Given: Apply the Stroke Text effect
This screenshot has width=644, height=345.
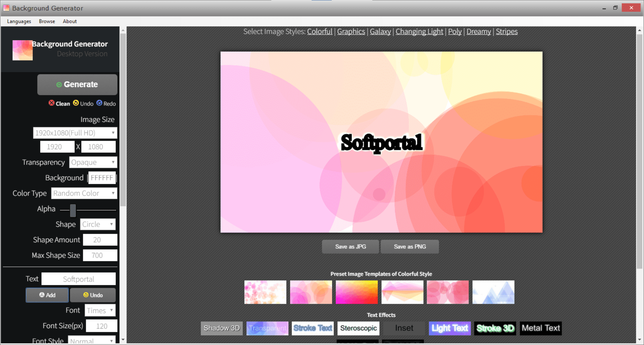Looking at the screenshot, I should [x=313, y=328].
